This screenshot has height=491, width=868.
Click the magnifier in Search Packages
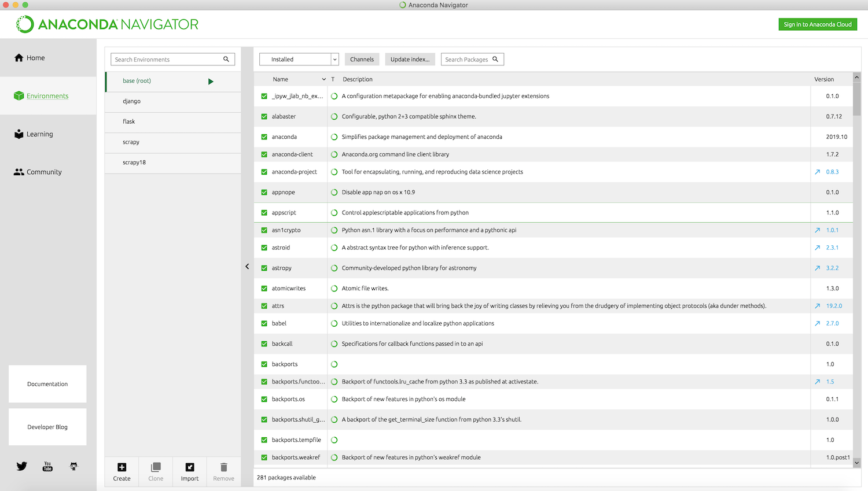pyautogui.click(x=495, y=59)
